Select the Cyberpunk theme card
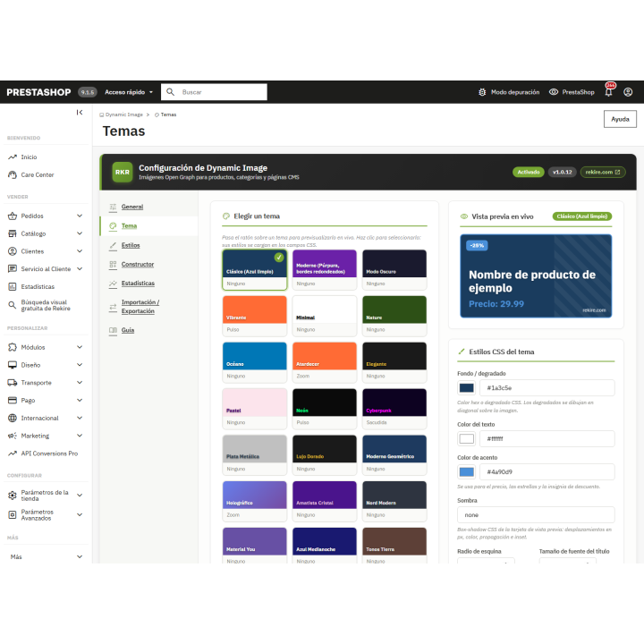Image resolution: width=644 pixels, height=644 pixels. click(x=394, y=409)
